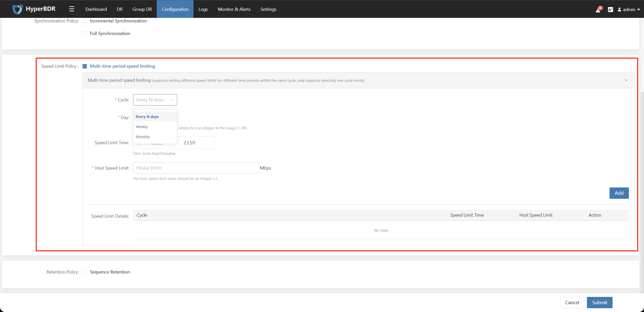Open the Group DR tab
This screenshot has width=644, height=312.
click(142, 9)
